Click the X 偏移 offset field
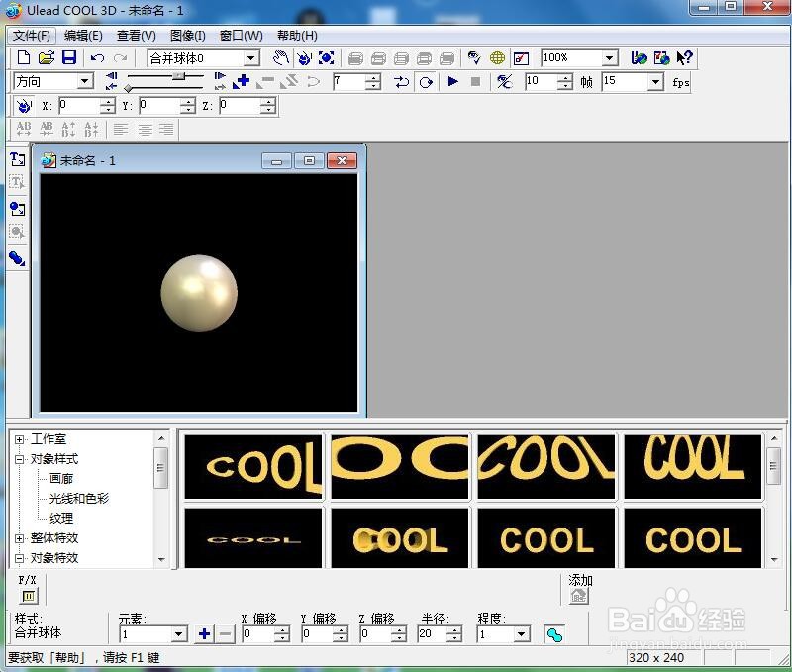 (260, 634)
